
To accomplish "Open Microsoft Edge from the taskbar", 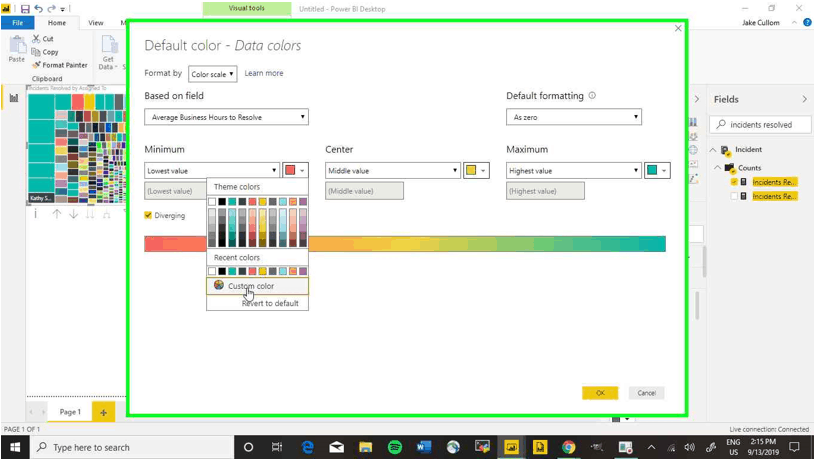I will (x=308, y=447).
